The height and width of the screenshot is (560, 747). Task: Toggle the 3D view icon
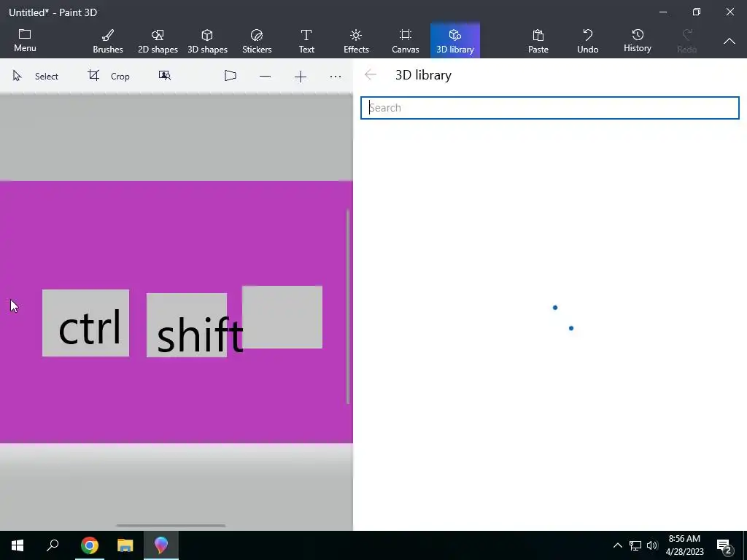[230, 76]
